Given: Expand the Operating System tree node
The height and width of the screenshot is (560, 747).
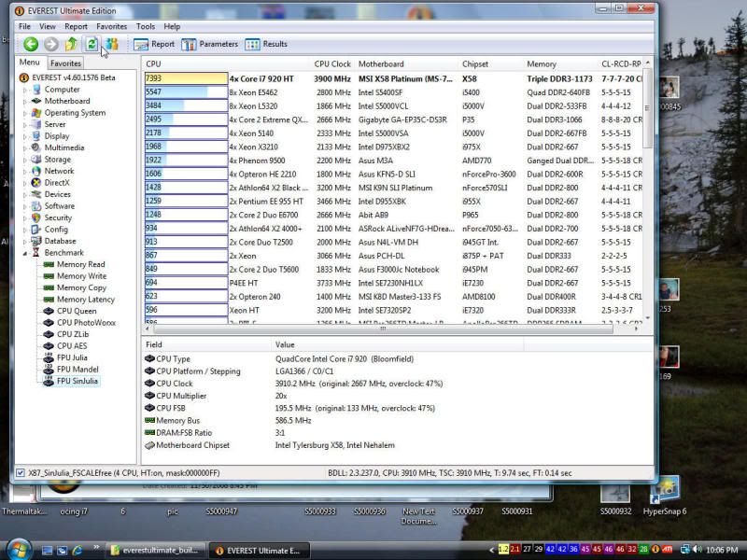Looking at the screenshot, I should tap(25, 113).
